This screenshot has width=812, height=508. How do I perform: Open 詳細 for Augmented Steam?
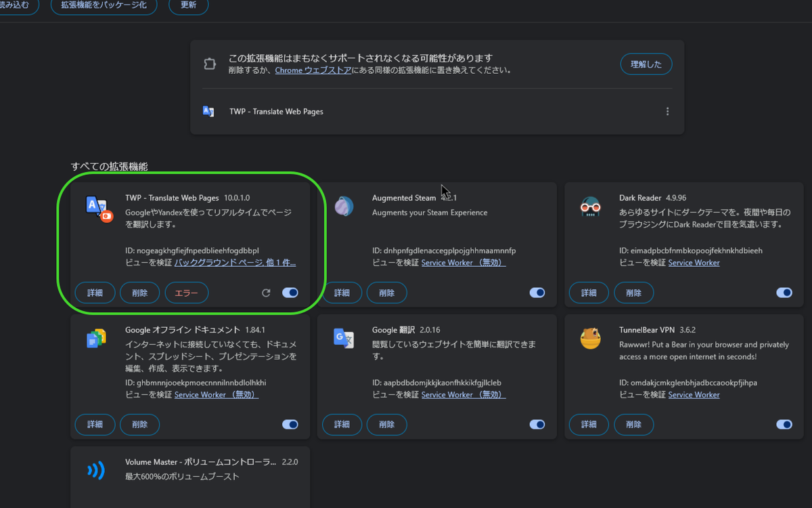342,293
